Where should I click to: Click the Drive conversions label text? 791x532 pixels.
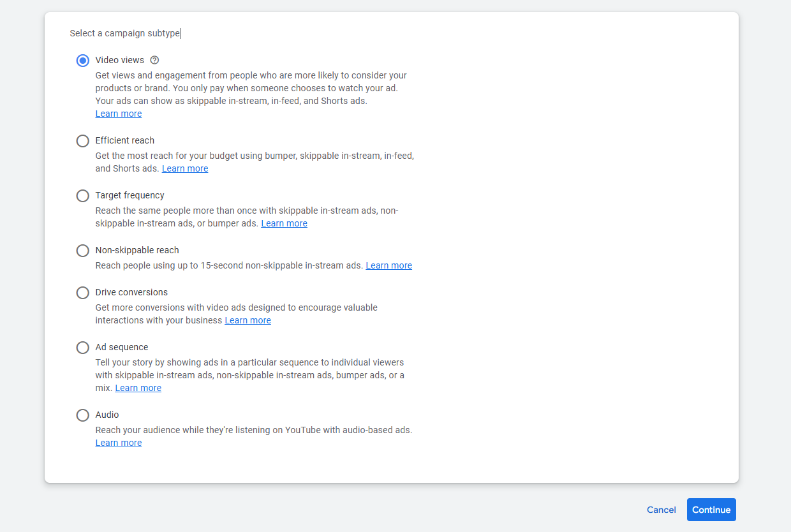pos(131,292)
